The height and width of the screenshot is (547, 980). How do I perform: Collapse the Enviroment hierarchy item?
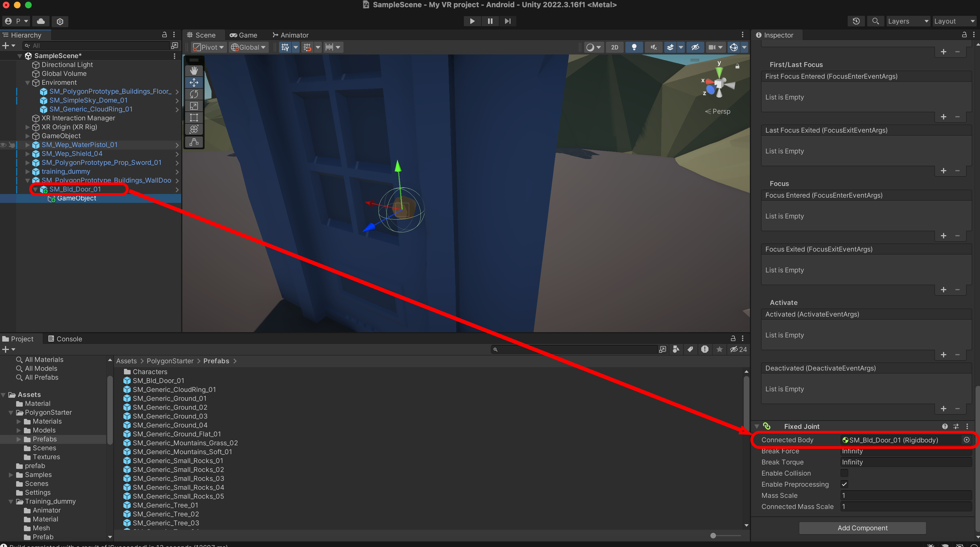tap(28, 83)
